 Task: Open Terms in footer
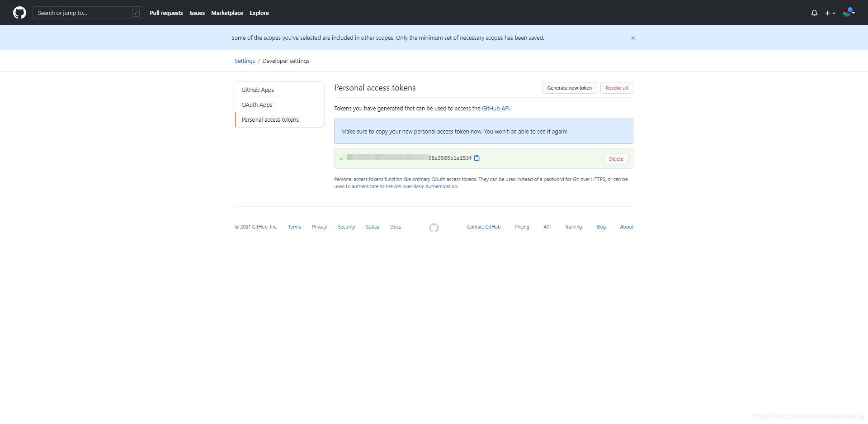(x=294, y=227)
